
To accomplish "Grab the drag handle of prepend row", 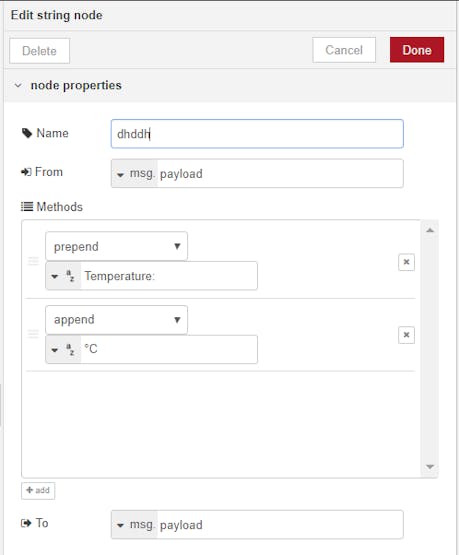I will pos(33,261).
